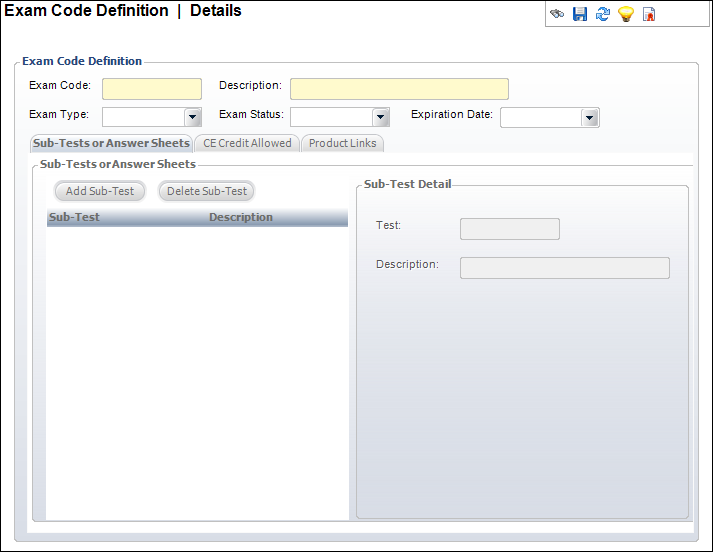Focus the exam Description field at top
Screen dimensions: 713x552
tap(399, 89)
